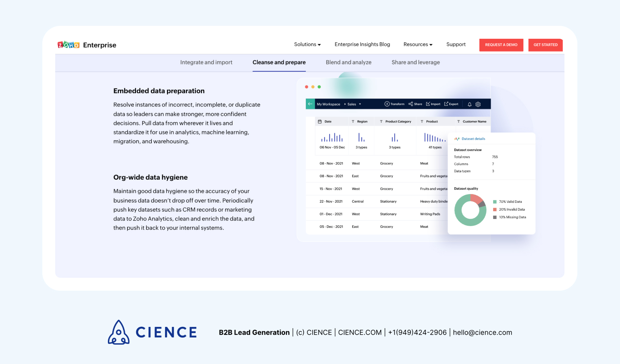Click the Transform icon in the workspace toolbar
This screenshot has width=620, height=364.
point(387,104)
